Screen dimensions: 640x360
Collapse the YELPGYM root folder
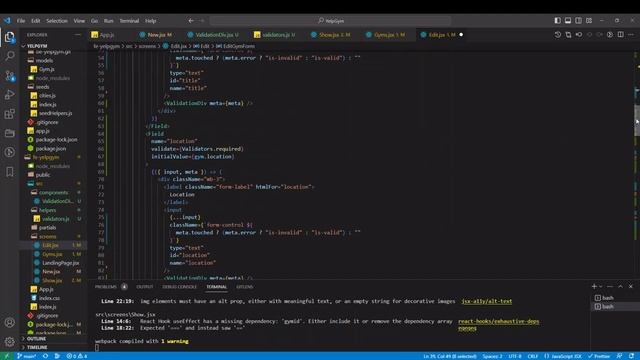click(x=37, y=46)
